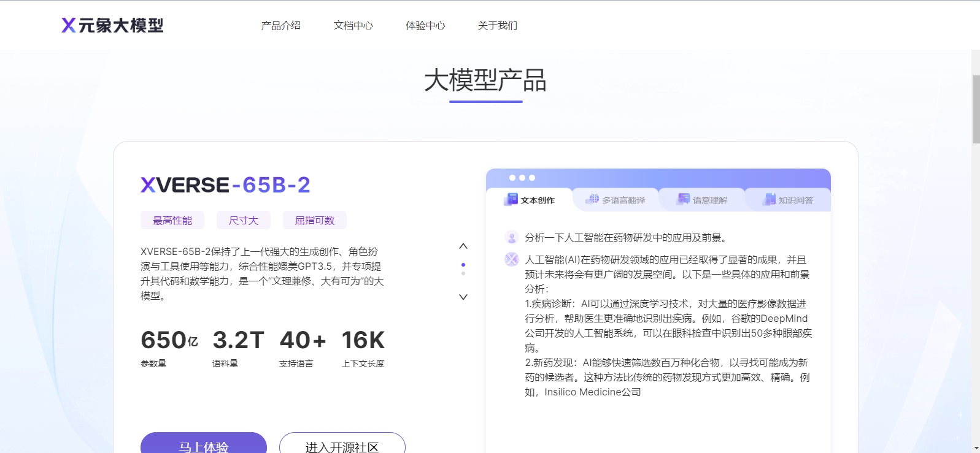Click the 多语言翻译 globe icon

pyautogui.click(x=592, y=199)
